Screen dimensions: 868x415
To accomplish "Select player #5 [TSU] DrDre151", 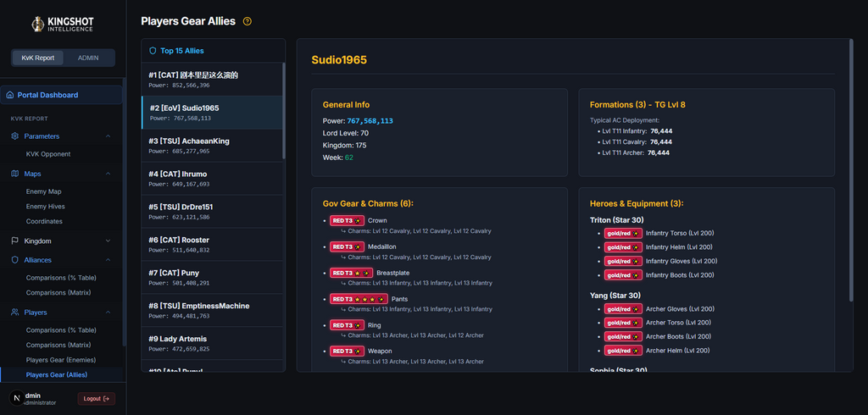I will click(x=212, y=212).
